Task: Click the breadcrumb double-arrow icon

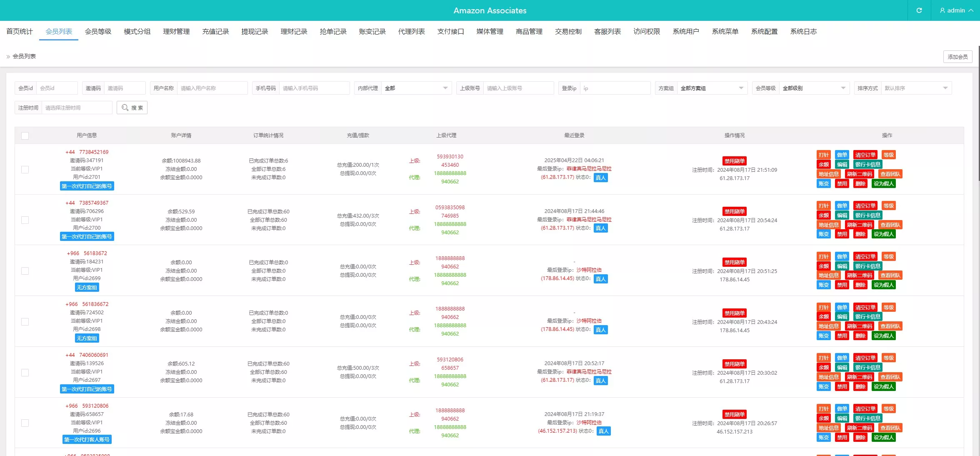Action: (8, 56)
